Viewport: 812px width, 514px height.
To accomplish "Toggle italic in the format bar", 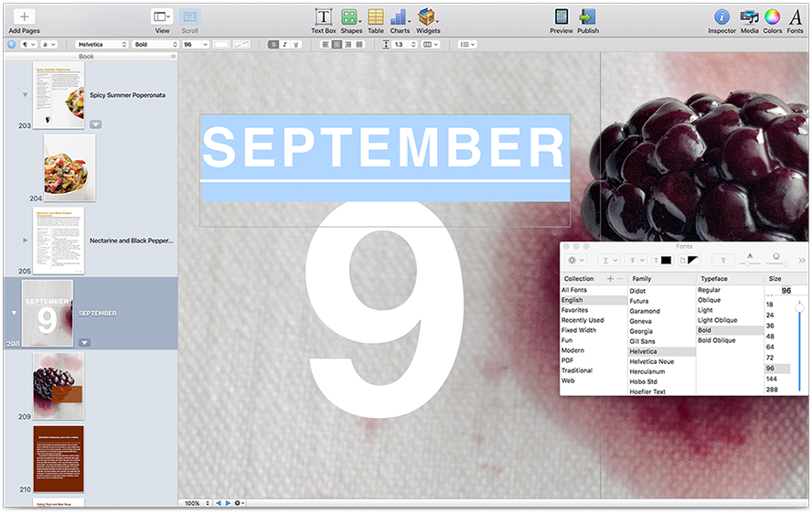I will pyautogui.click(x=284, y=44).
